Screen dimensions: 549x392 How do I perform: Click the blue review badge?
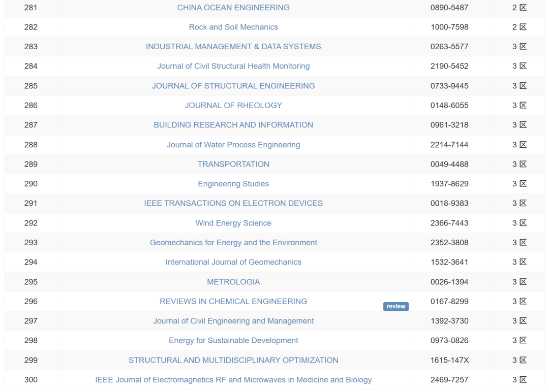[x=395, y=306]
